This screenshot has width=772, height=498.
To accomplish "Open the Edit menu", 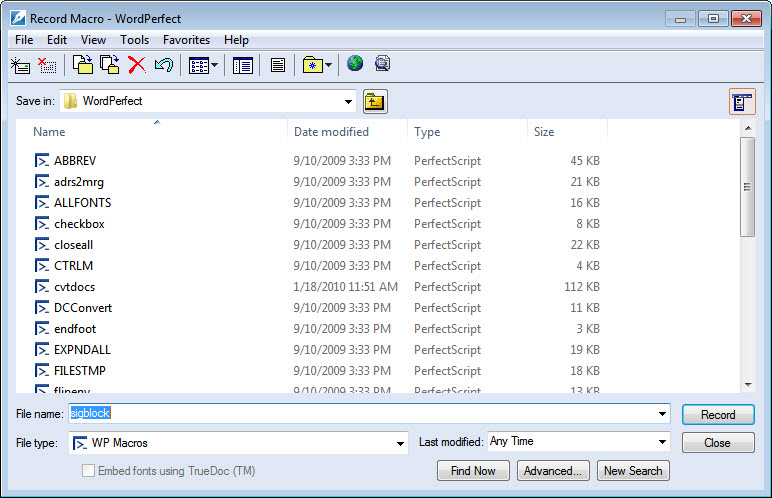I will 57,40.
